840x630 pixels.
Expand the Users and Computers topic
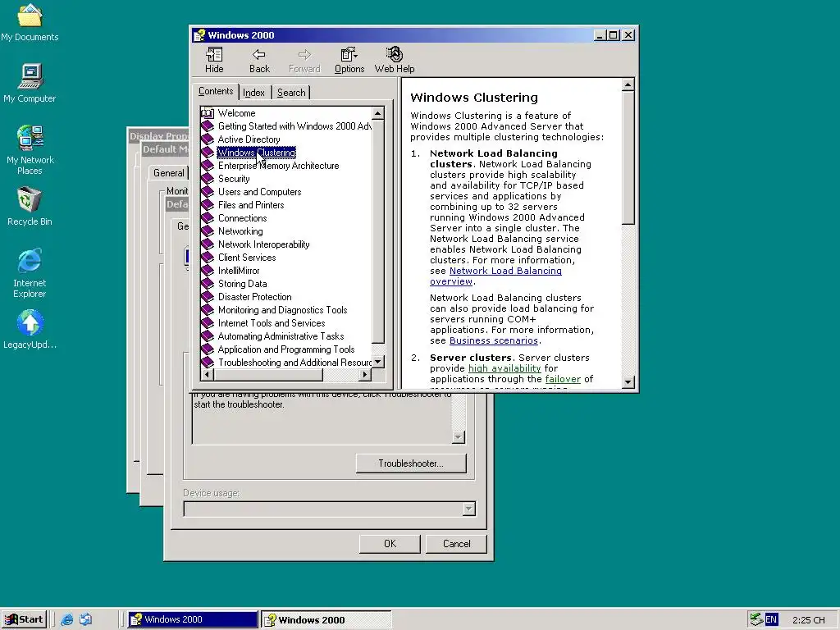pos(260,192)
